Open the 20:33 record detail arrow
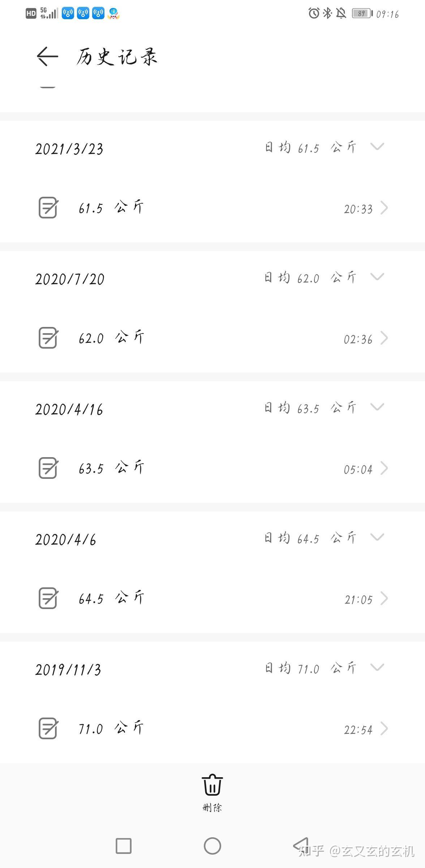The width and height of the screenshot is (425, 868). [384, 208]
